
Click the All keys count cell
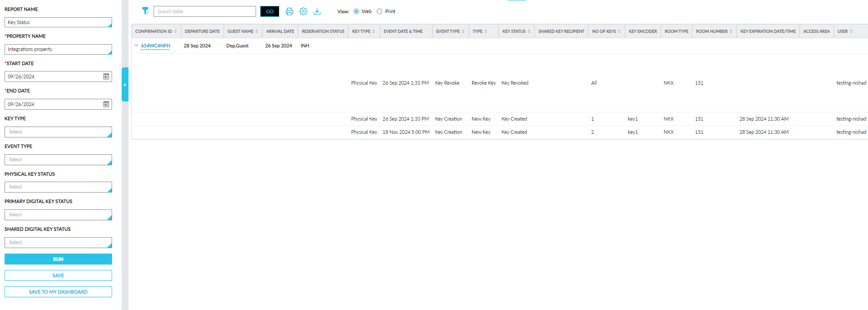[594, 83]
